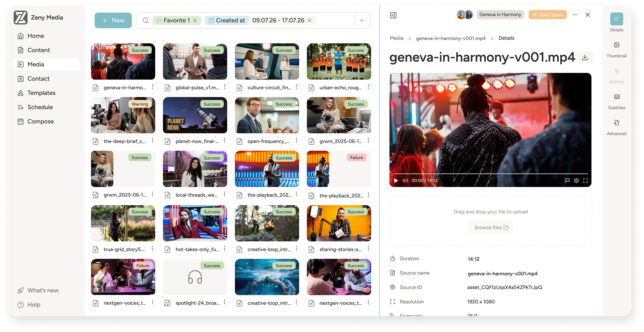Click the Daily Spark tag
This screenshot has height=332, width=644.
click(x=548, y=15)
